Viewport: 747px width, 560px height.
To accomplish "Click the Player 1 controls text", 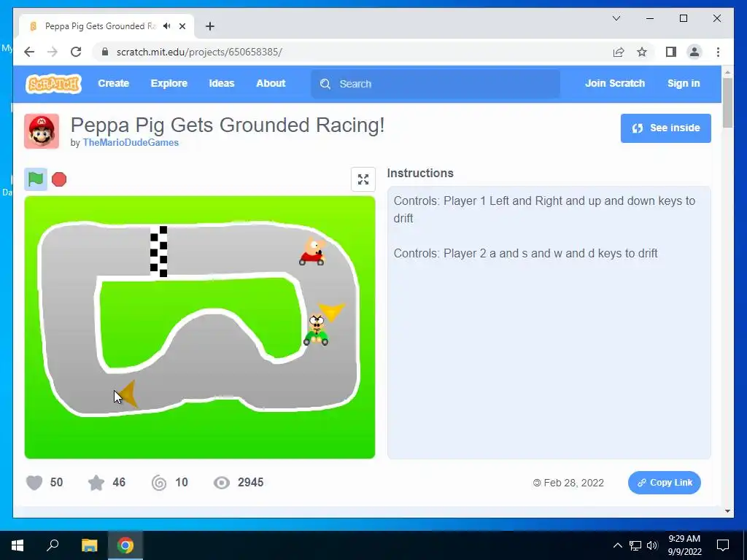I will (544, 209).
